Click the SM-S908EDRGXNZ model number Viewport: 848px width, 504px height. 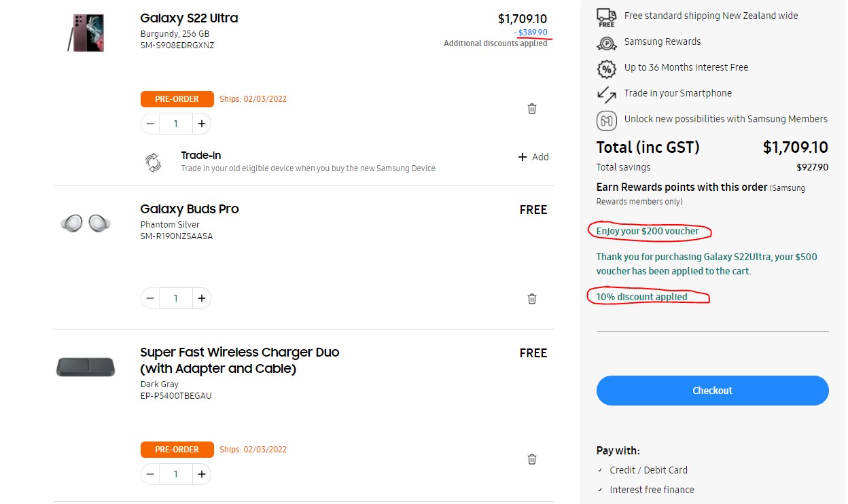(x=177, y=46)
